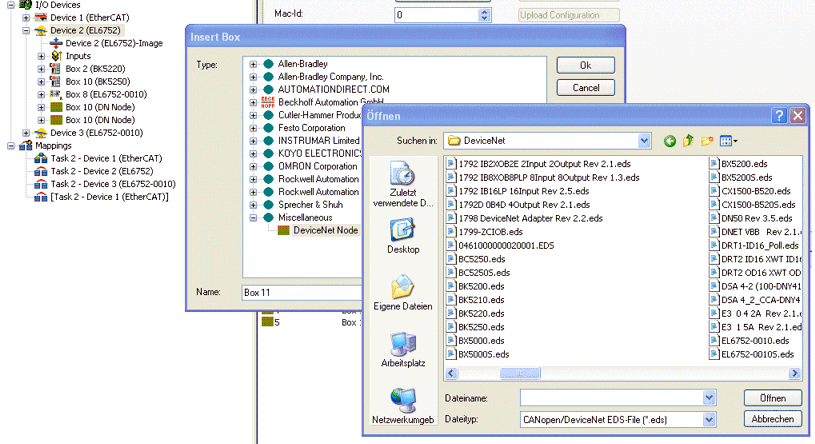Expand Box 10 (BK5250) node
The width and height of the screenshot is (815, 444).
(x=41, y=82)
